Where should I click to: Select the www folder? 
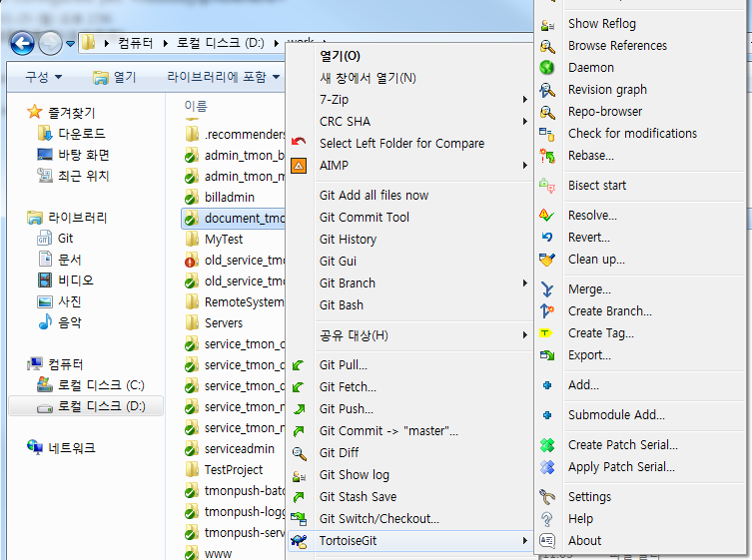click(208, 553)
